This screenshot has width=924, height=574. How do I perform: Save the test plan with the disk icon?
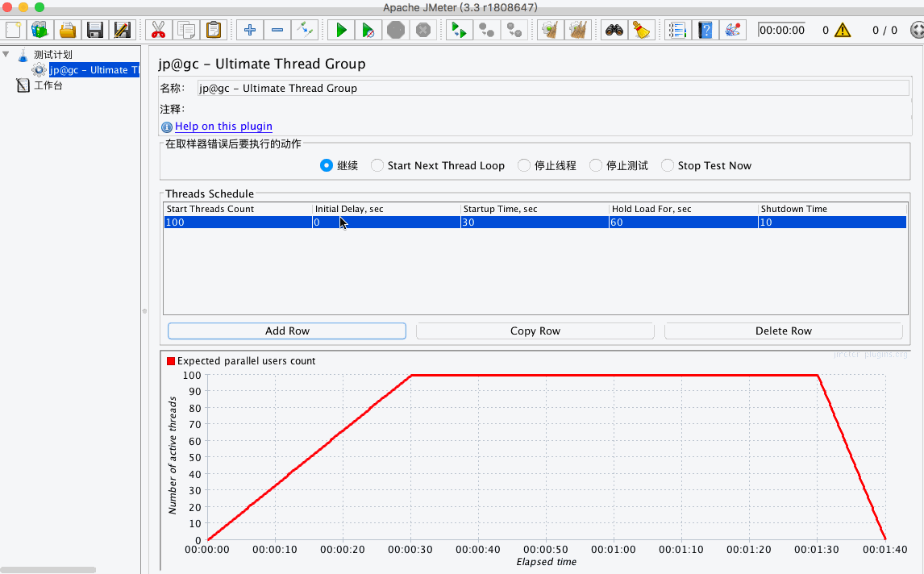(x=95, y=29)
